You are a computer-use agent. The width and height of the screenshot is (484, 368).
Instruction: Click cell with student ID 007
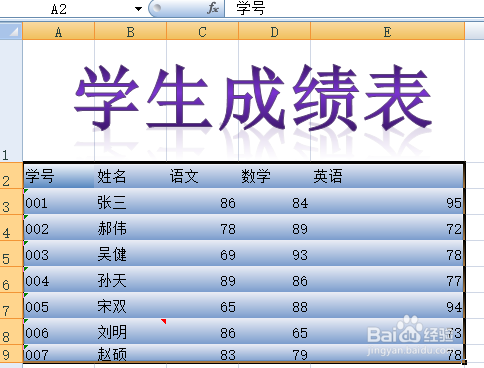59,354
